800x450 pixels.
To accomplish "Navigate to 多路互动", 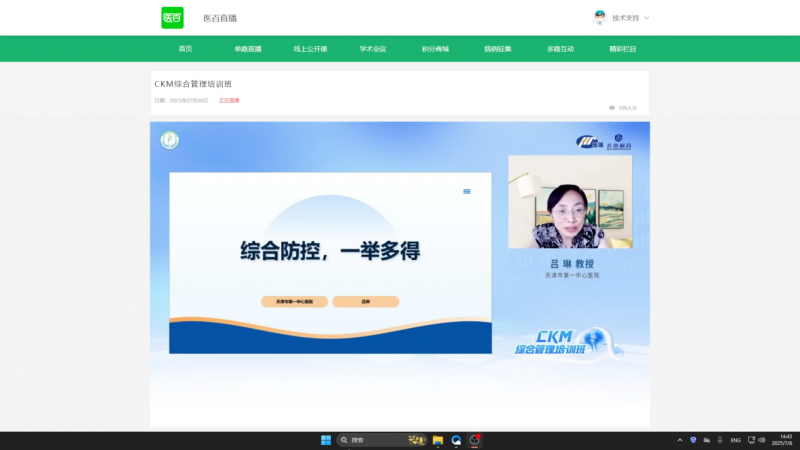I will pos(560,49).
